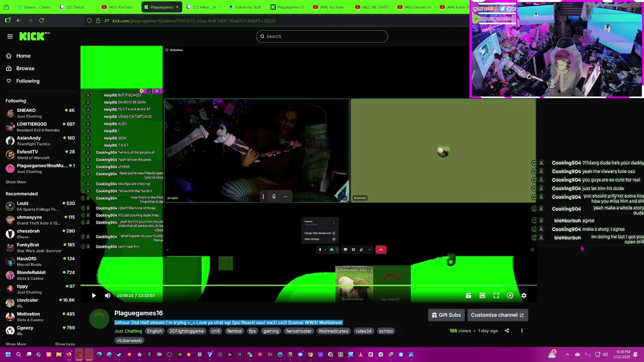This screenshot has height=362, width=644.
Task: Open tippy recommended channel
Action: pos(40,289)
